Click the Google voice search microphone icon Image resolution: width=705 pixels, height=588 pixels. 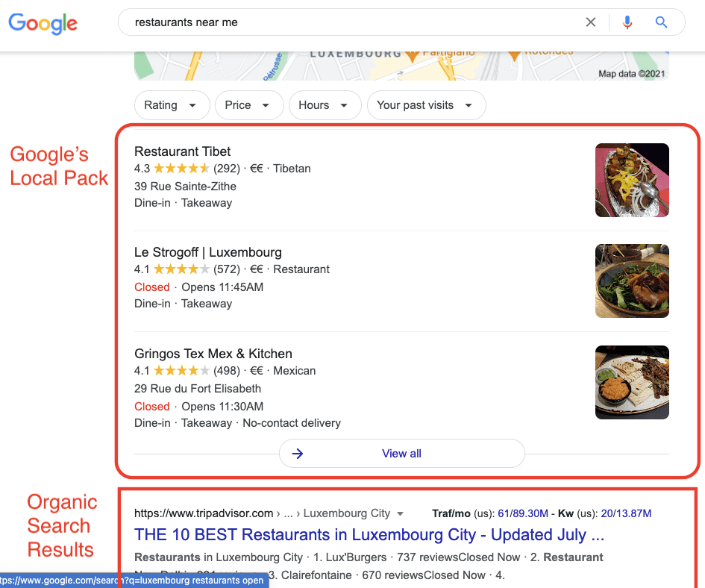627,22
